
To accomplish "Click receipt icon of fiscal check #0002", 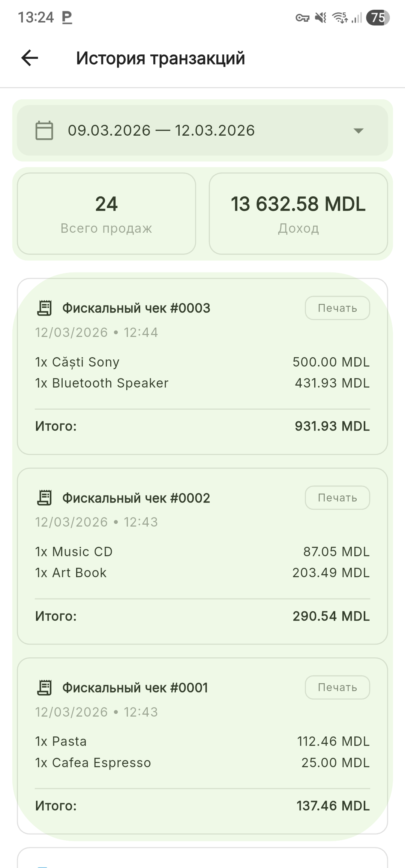I will pos(45,498).
